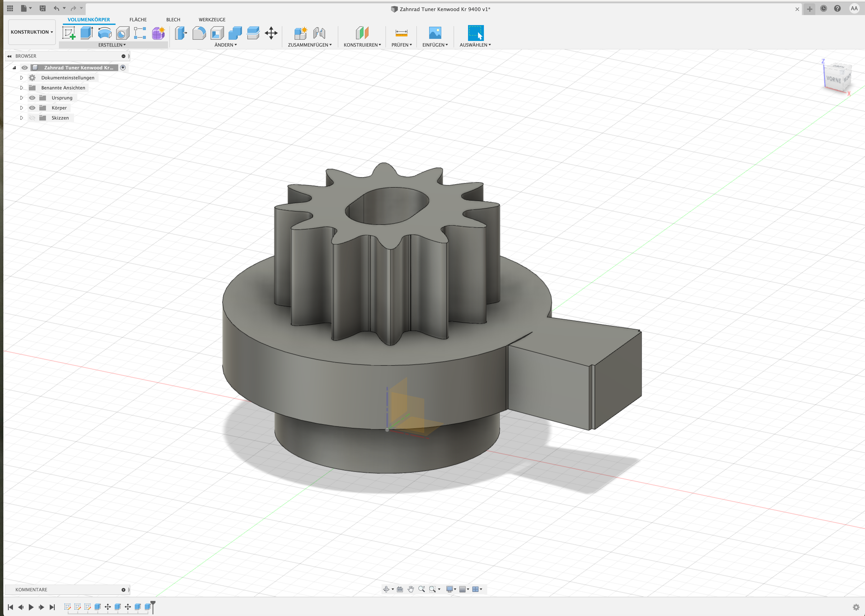Open the PRÜFEN dropdown menu
This screenshot has height=616, width=865.
[x=402, y=45]
